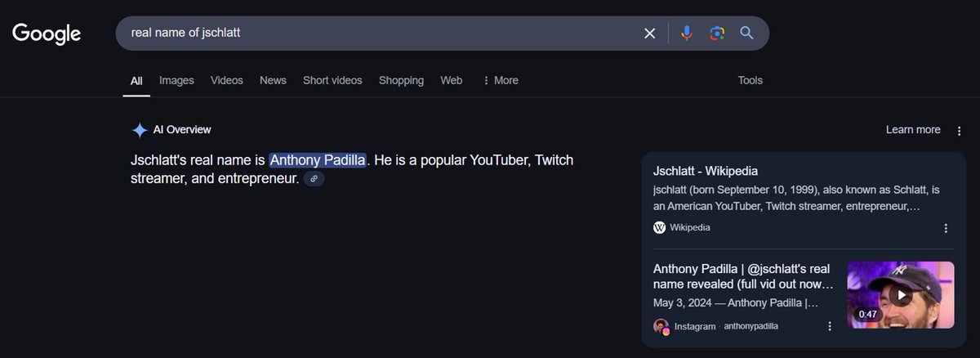Switch to the Shopping tab
Viewport: 980px width, 358px height.
[x=401, y=80]
